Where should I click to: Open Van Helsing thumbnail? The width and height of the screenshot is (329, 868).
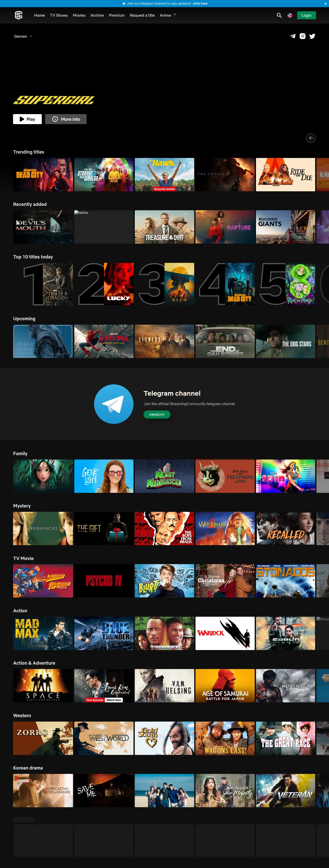pos(164,686)
